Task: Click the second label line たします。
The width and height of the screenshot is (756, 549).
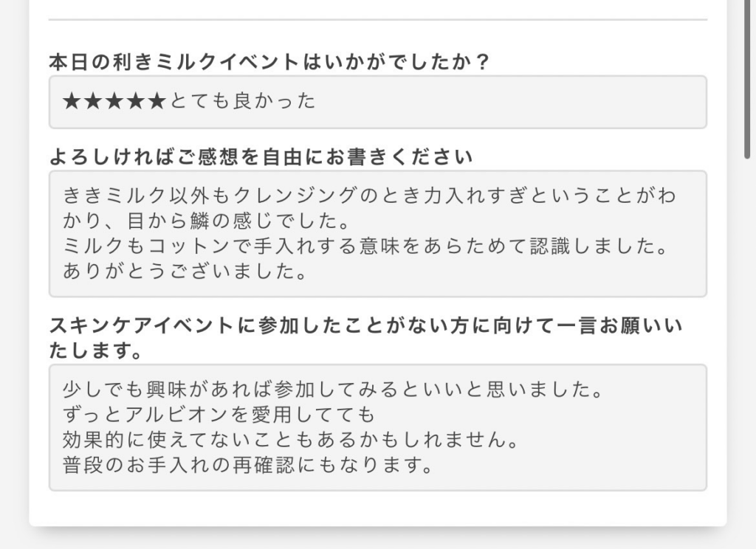Action: pos(96,351)
